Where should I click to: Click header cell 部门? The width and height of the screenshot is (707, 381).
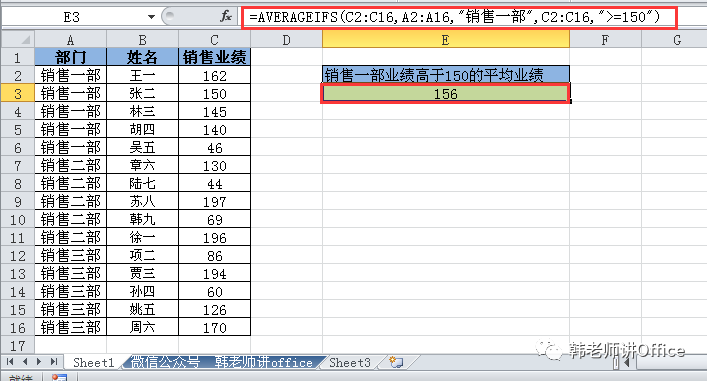70,57
